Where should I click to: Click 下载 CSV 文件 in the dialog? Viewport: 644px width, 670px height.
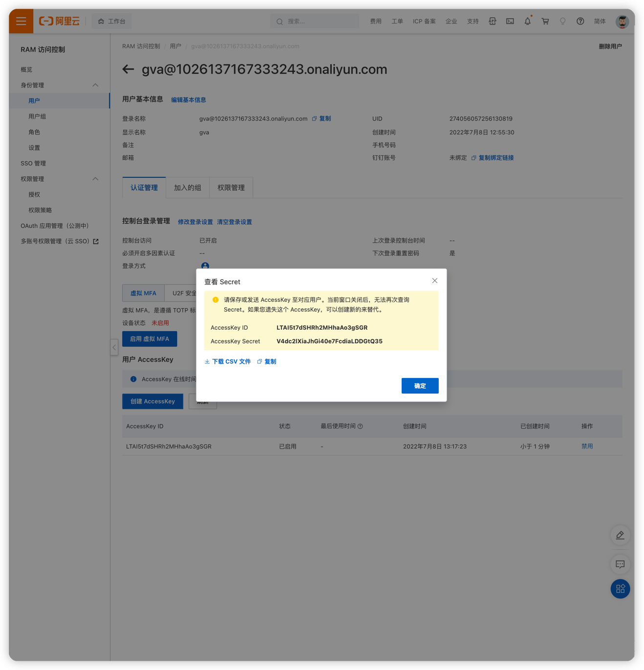[228, 361]
